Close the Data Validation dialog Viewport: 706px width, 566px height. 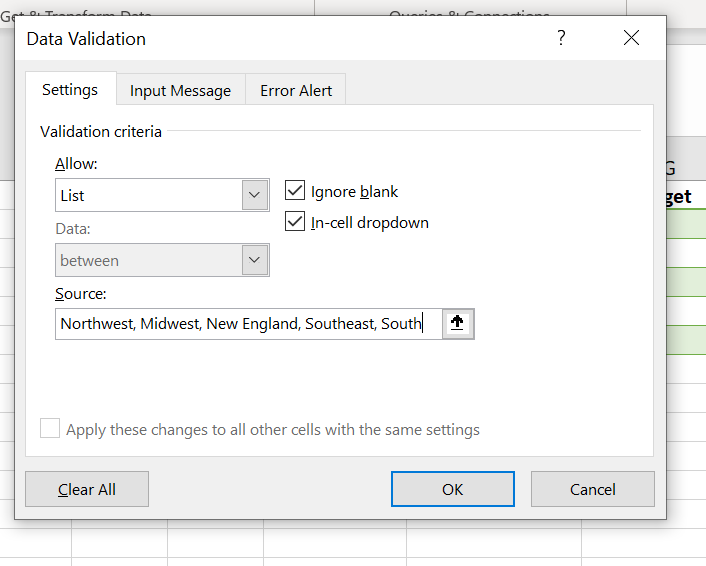631,38
